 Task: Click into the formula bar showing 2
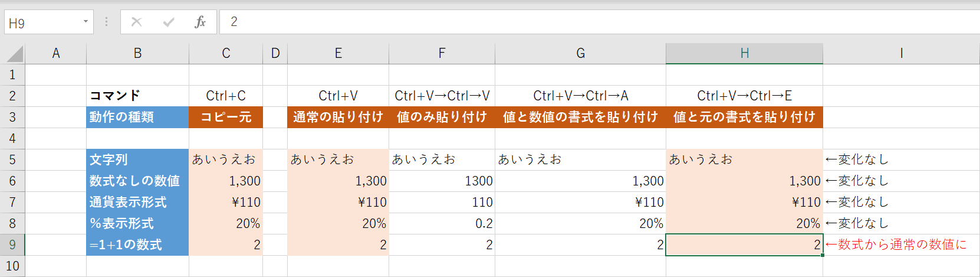coord(600,22)
